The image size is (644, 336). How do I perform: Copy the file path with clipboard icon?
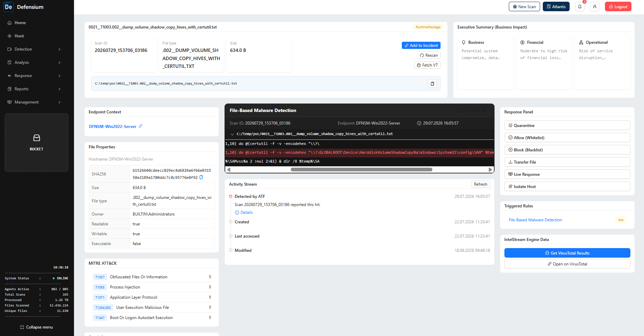click(x=432, y=83)
